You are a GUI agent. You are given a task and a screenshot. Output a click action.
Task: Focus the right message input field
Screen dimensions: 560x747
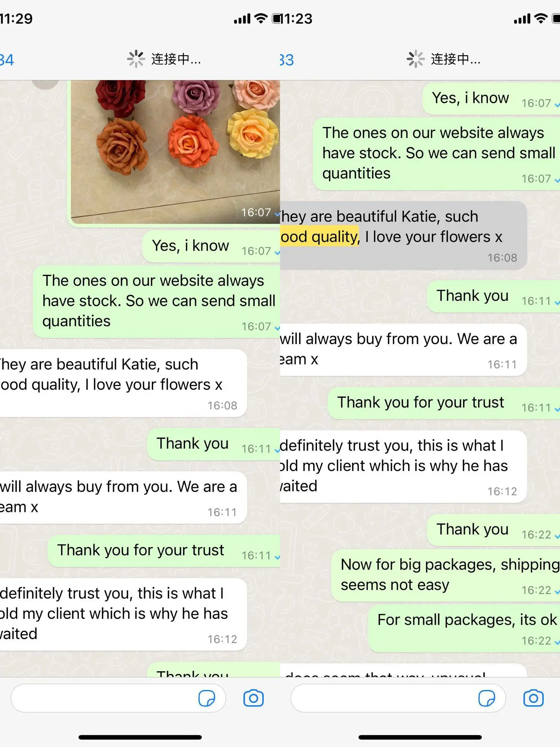398,698
